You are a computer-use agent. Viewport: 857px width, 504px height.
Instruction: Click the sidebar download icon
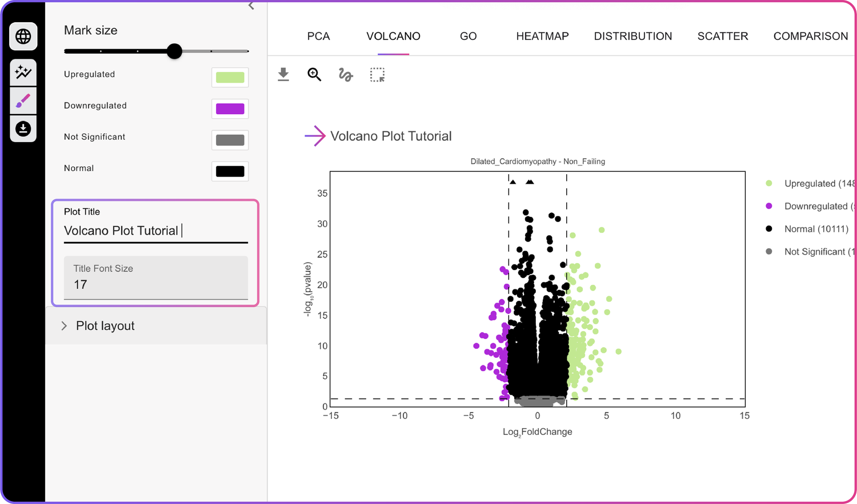point(23,128)
